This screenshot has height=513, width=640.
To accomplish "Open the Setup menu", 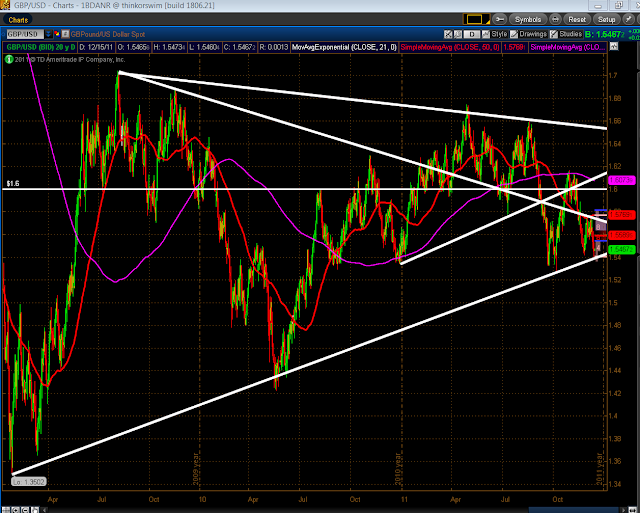I will tap(607, 19).
